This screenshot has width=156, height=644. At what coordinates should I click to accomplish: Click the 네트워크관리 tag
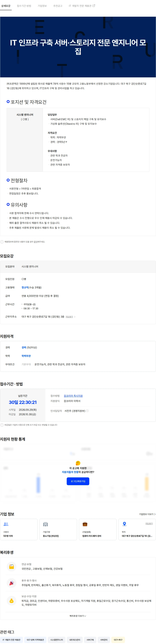pos(75,640)
